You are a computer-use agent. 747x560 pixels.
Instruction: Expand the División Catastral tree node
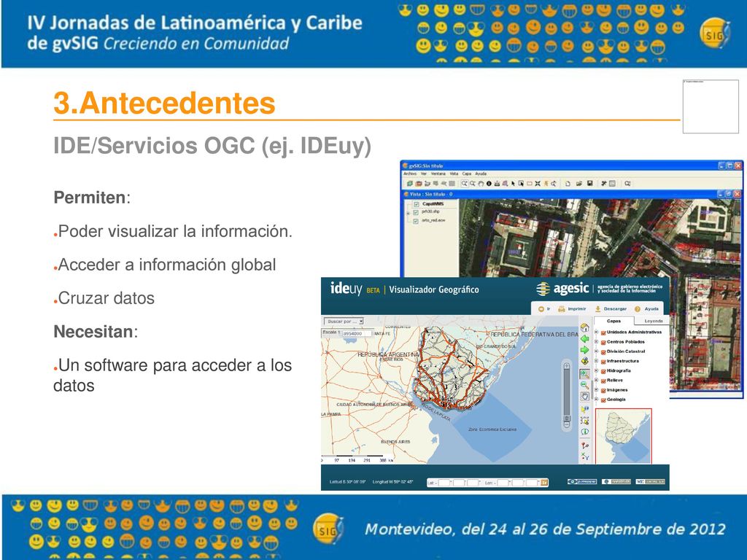(597, 351)
